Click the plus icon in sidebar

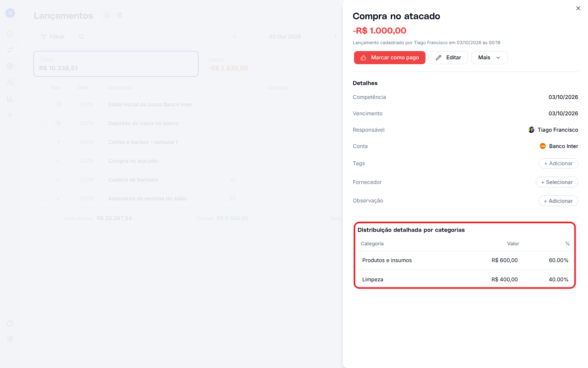pos(10,115)
